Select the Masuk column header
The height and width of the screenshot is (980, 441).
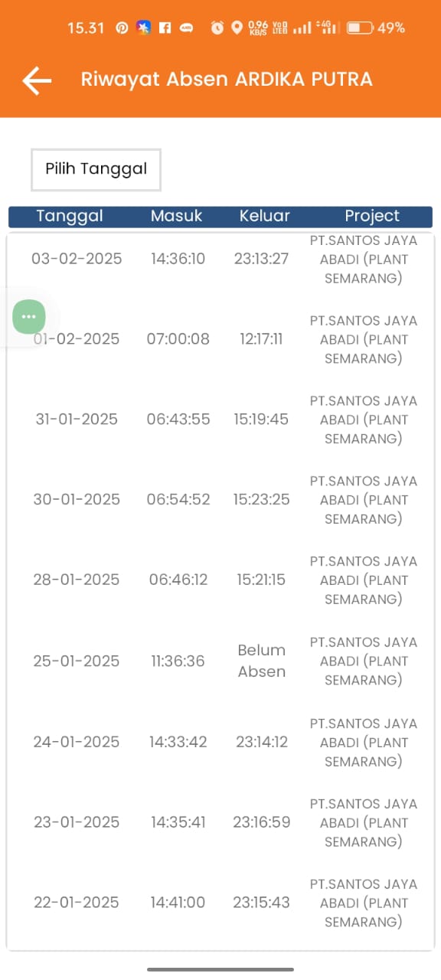tap(177, 216)
